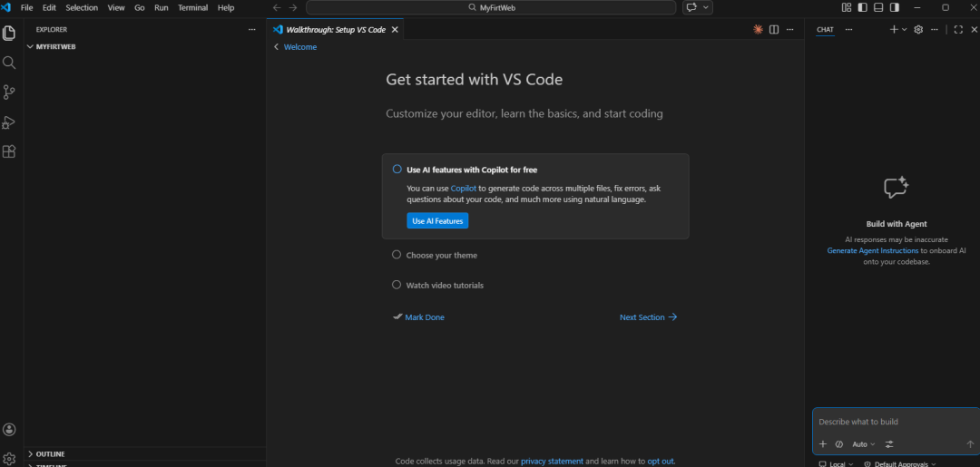Maximize the chat panel with the fullscreen icon

tap(958, 30)
